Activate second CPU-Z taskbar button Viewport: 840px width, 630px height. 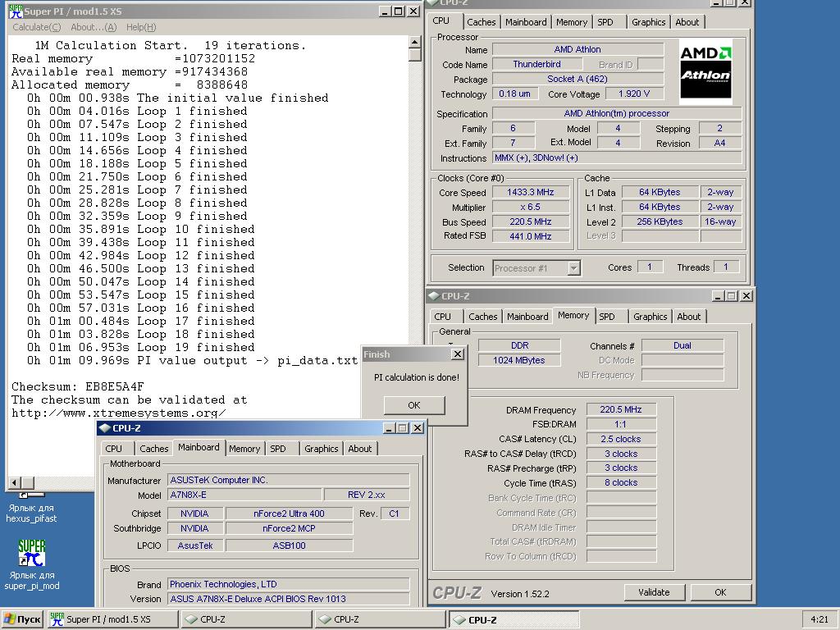[381, 619]
